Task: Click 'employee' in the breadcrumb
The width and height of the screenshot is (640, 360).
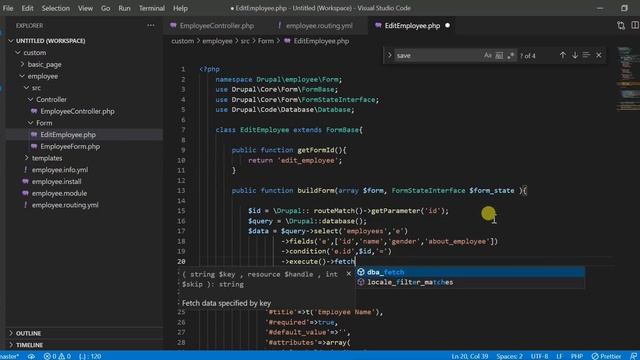Action: coord(217,41)
